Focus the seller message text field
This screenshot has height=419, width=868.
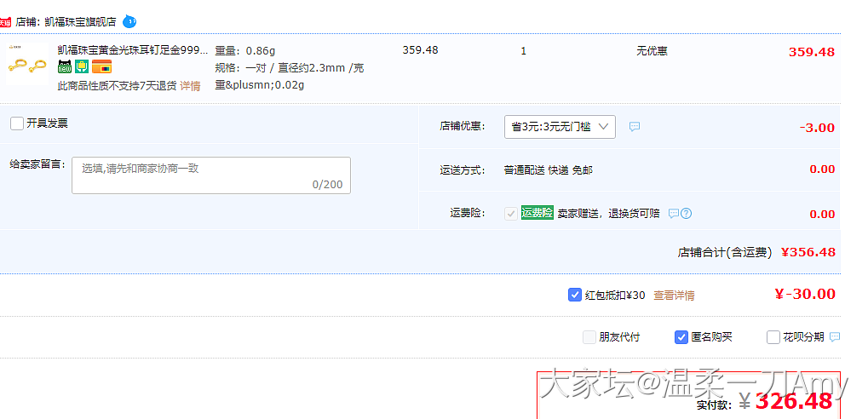click(x=211, y=175)
